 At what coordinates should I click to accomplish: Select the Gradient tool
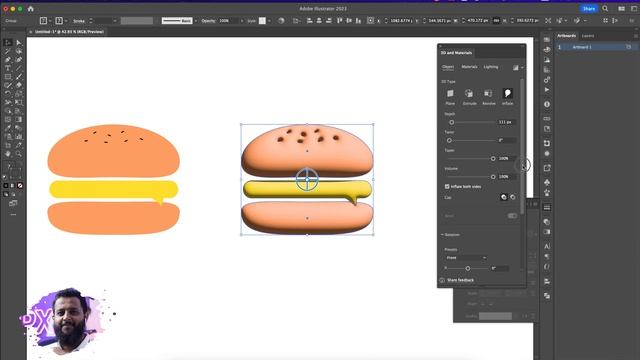point(19,120)
